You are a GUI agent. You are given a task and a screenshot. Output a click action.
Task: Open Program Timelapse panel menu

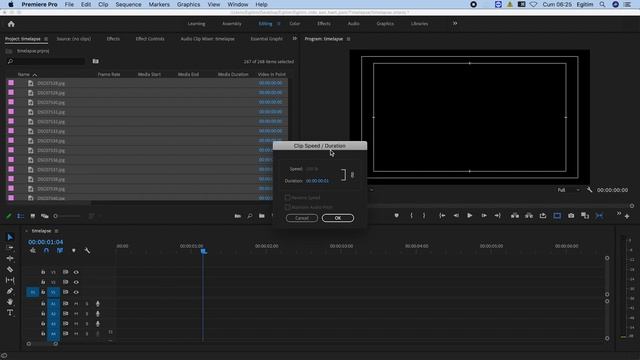coord(348,39)
